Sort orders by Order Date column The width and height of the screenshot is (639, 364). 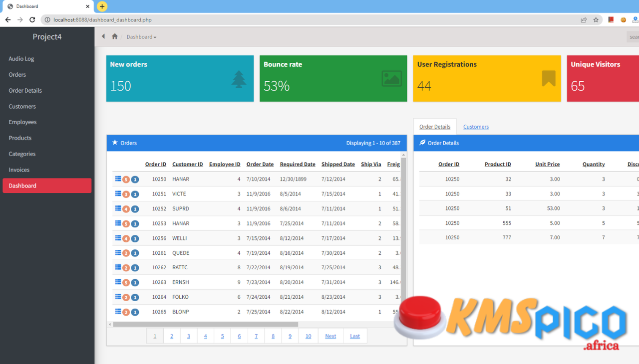click(x=260, y=164)
